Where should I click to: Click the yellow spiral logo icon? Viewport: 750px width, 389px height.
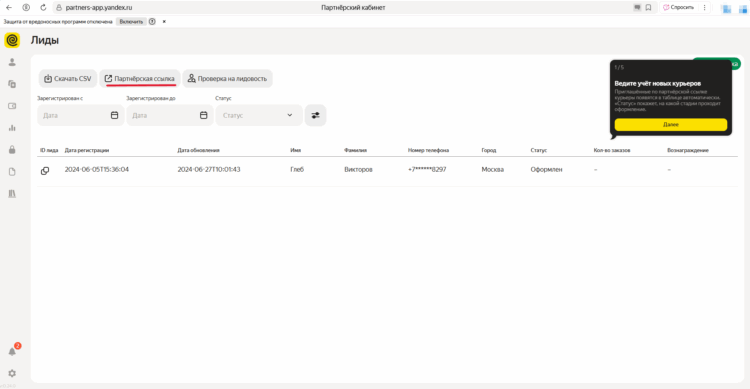(x=12, y=40)
